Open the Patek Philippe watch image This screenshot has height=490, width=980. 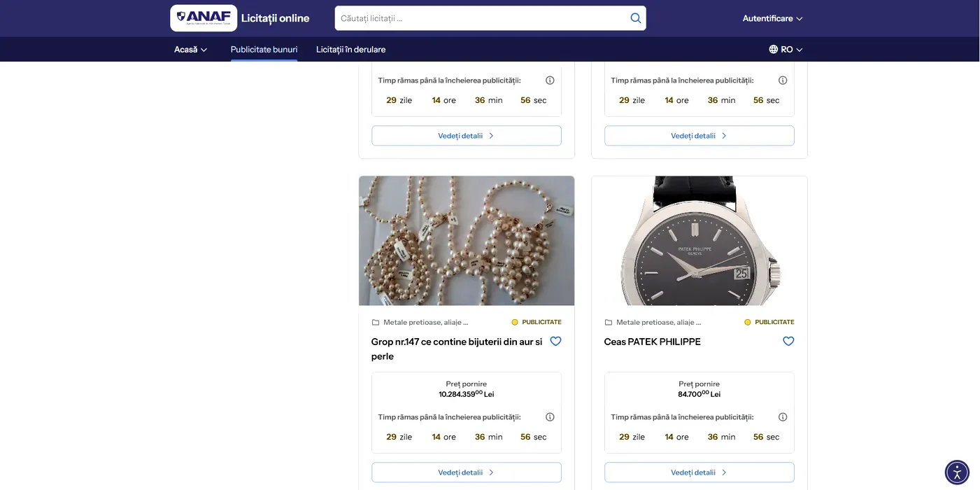tap(699, 241)
